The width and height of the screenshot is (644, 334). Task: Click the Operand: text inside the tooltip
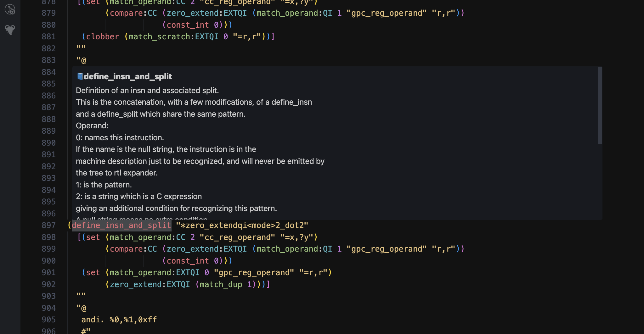(x=92, y=125)
